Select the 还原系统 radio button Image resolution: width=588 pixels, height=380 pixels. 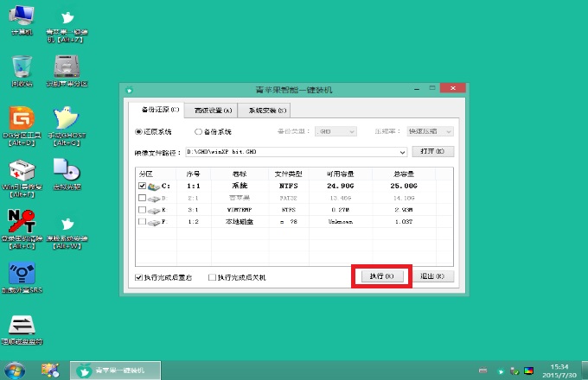coord(138,132)
